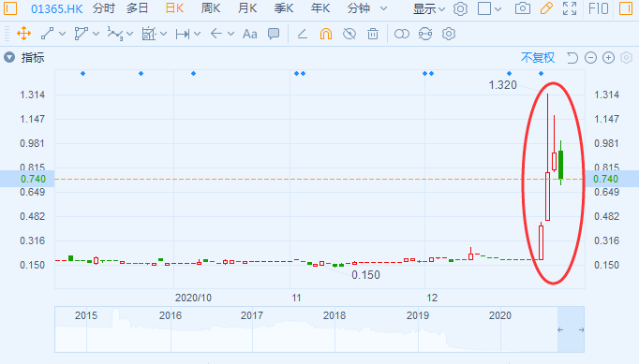Toggle the left panel sidebar icon
This screenshot has width=639, height=364.
point(9,8)
